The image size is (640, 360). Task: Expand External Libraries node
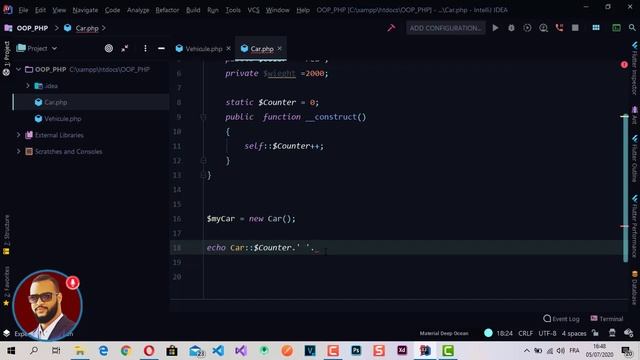point(18,135)
